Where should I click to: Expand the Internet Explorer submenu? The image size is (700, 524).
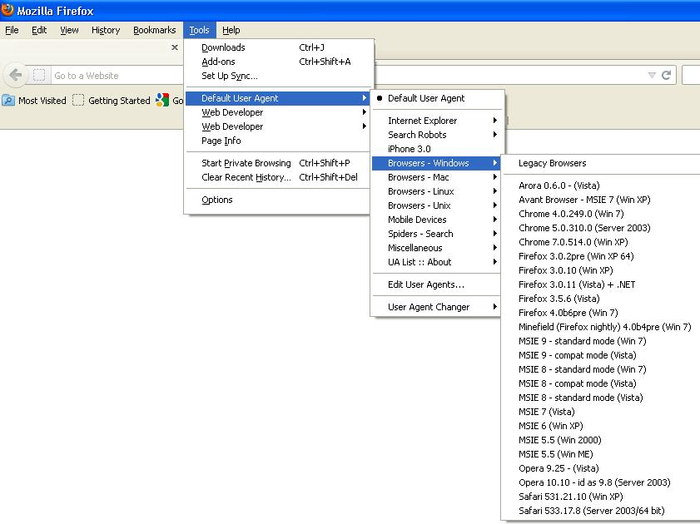tap(438, 121)
